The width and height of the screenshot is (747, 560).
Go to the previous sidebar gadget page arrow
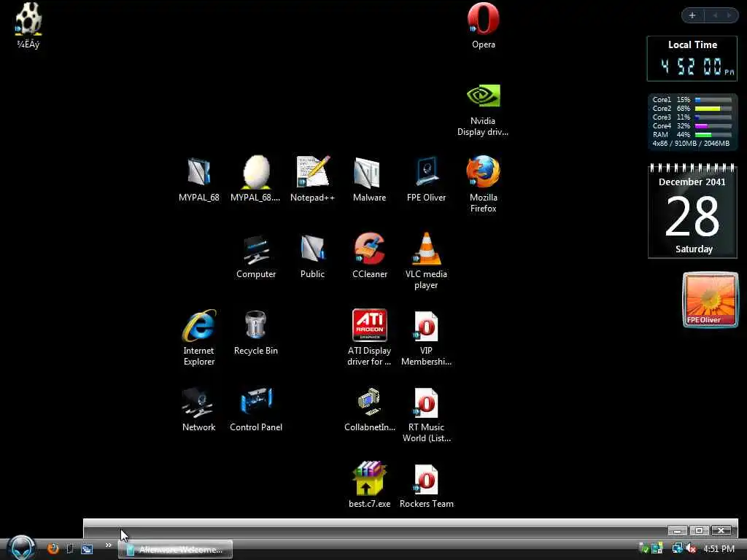pyautogui.click(x=715, y=15)
